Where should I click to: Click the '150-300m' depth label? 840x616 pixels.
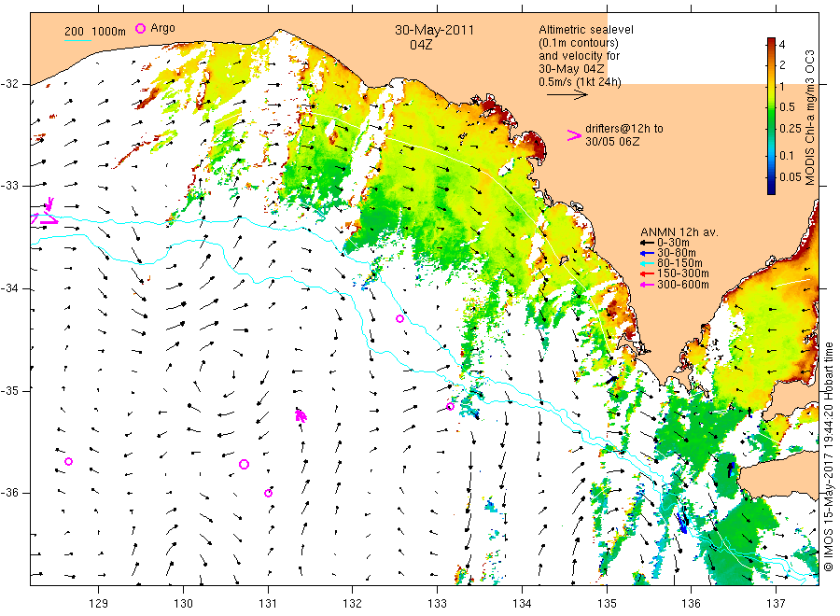(x=683, y=273)
